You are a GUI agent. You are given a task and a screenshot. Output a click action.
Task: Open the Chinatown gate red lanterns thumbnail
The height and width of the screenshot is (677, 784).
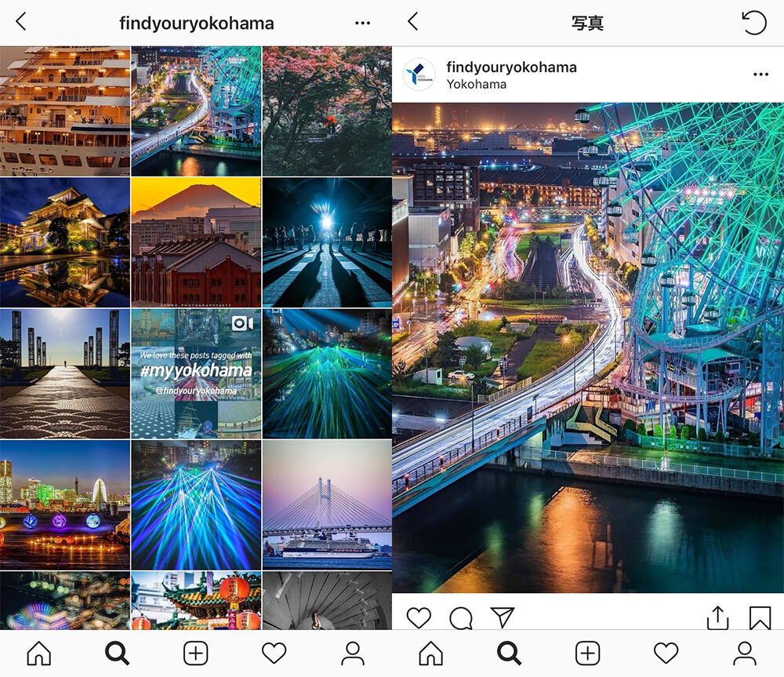tap(196, 600)
